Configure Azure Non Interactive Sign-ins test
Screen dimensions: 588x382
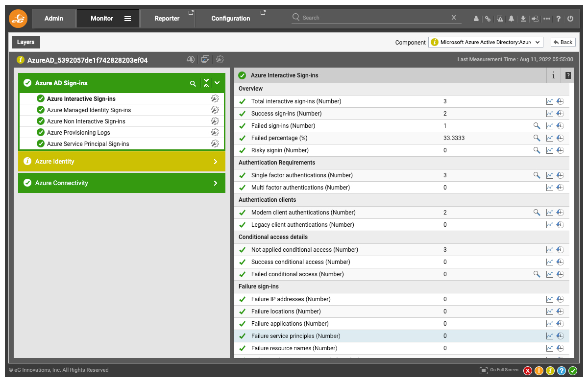215,121
